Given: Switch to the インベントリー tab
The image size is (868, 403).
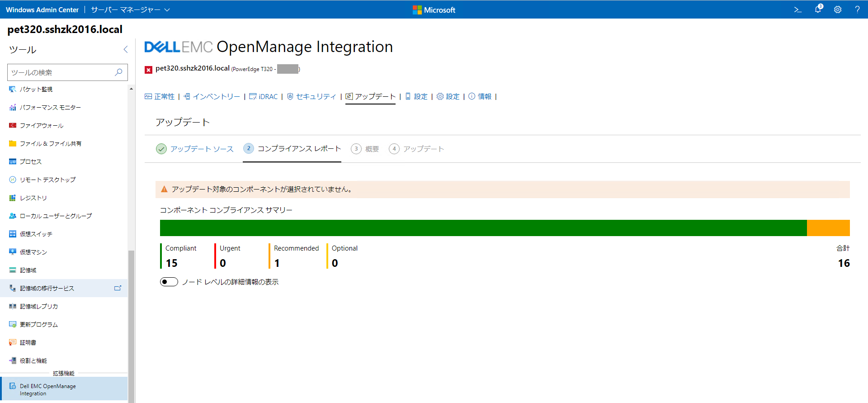Looking at the screenshot, I should (212, 96).
